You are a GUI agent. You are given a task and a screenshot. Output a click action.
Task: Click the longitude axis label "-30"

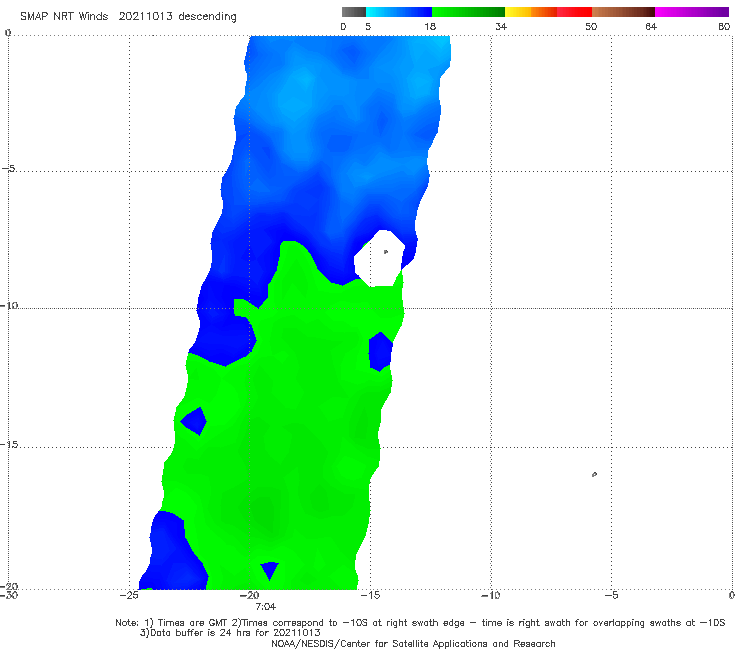[x=9, y=596]
